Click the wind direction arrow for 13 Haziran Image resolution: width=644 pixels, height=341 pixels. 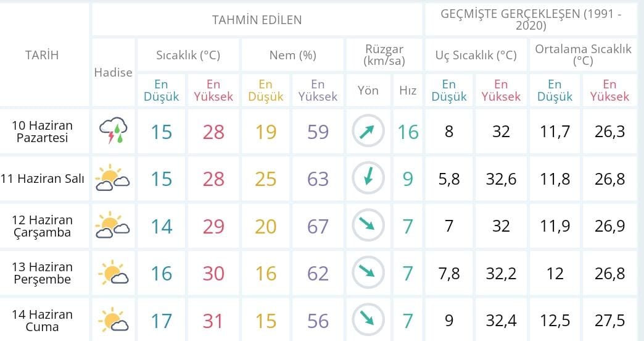pyautogui.click(x=368, y=272)
